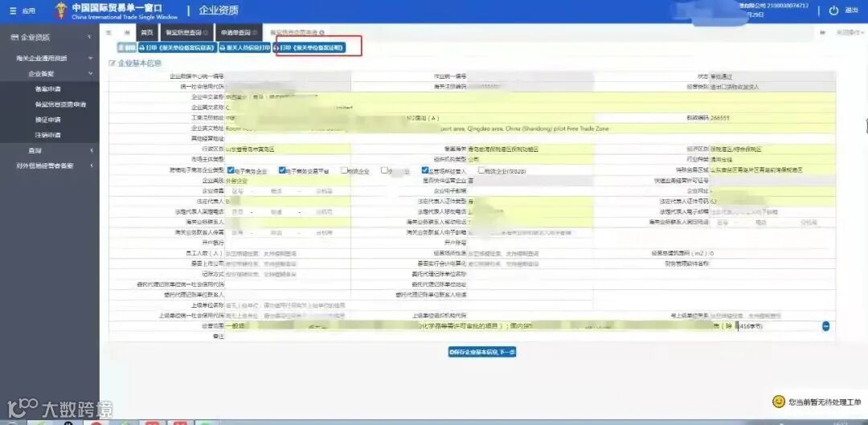The width and height of the screenshot is (868, 425).
Task: Close the 备案信息变更申请 tab via its x
Action: coord(321,33)
